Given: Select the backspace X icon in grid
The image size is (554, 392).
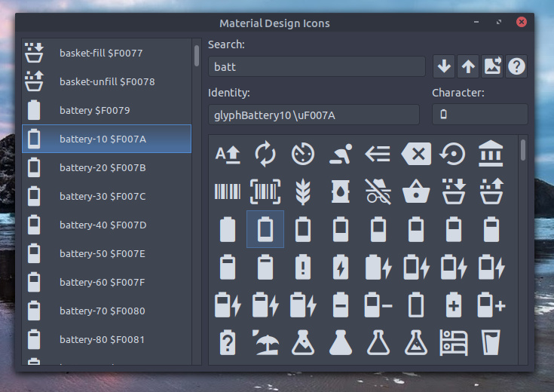Looking at the screenshot, I should pyautogui.click(x=416, y=154).
